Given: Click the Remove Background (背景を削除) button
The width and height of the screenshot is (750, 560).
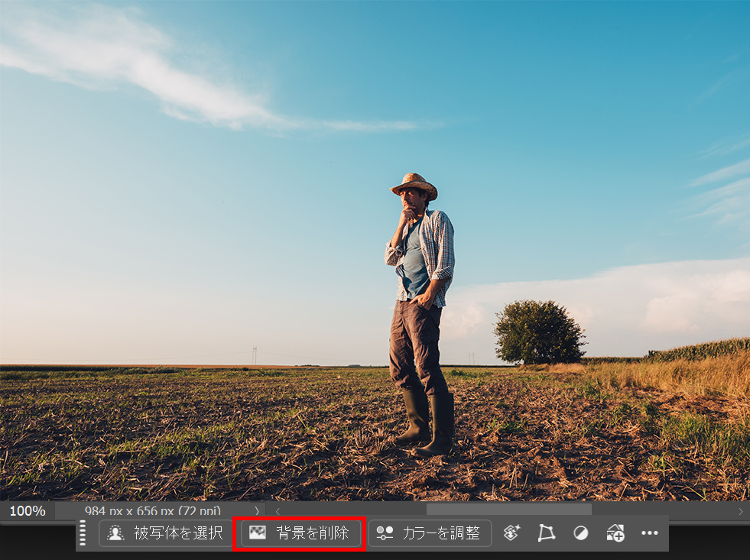Looking at the screenshot, I should (300, 533).
